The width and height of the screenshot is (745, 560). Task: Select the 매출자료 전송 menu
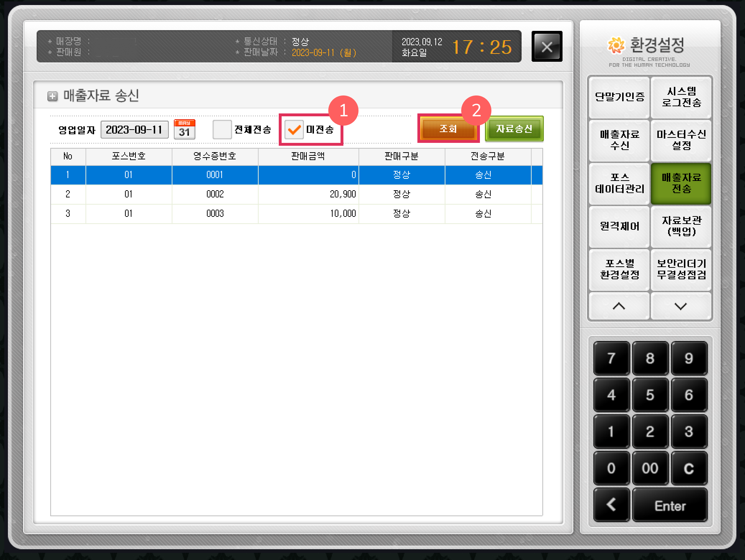point(681,183)
